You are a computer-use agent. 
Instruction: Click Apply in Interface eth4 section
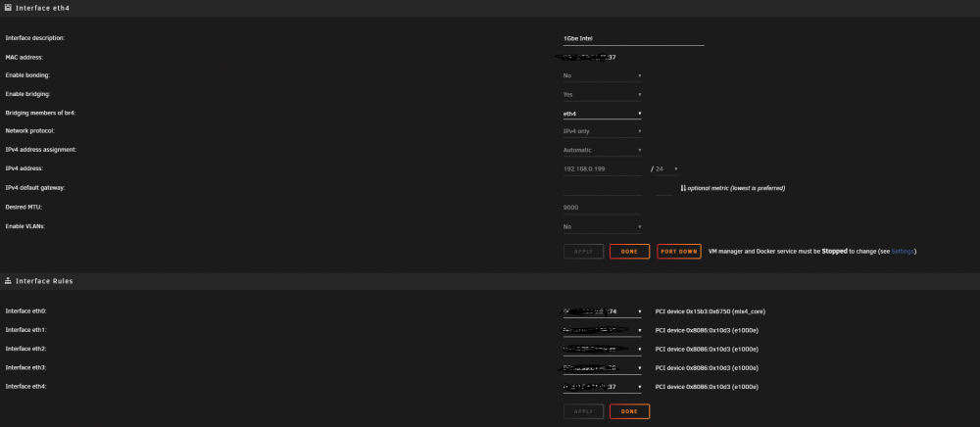(x=584, y=252)
